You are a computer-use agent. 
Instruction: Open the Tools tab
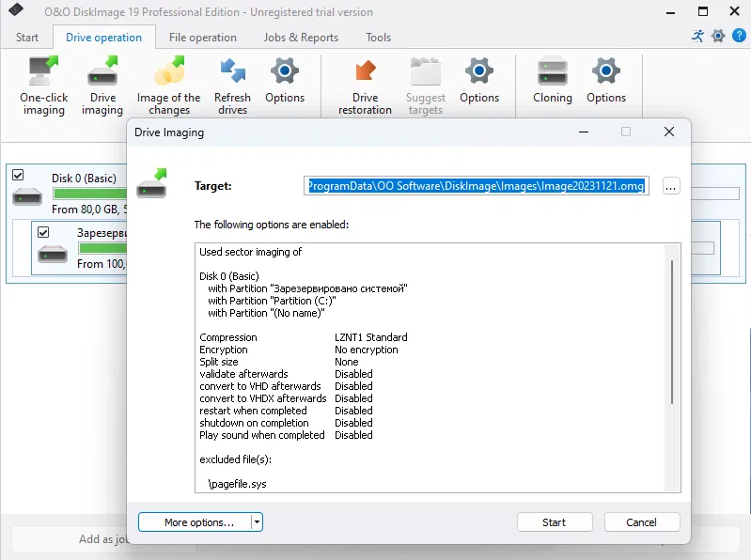pos(379,38)
